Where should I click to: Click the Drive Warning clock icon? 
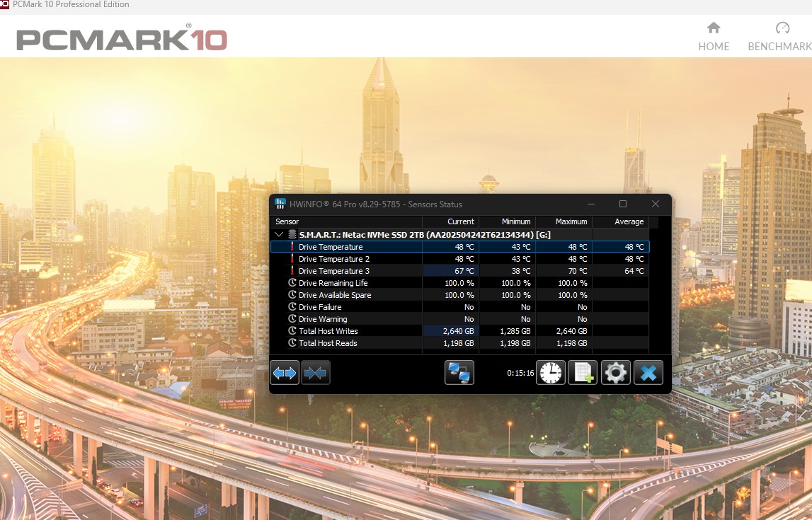tap(292, 319)
